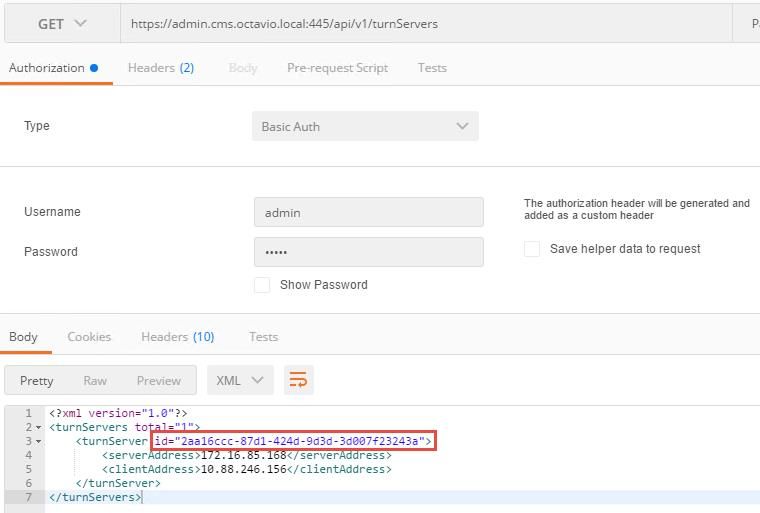Toggle line wrap icon
Screen dimensions: 760x513
pyautogui.click(x=298, y=380)
